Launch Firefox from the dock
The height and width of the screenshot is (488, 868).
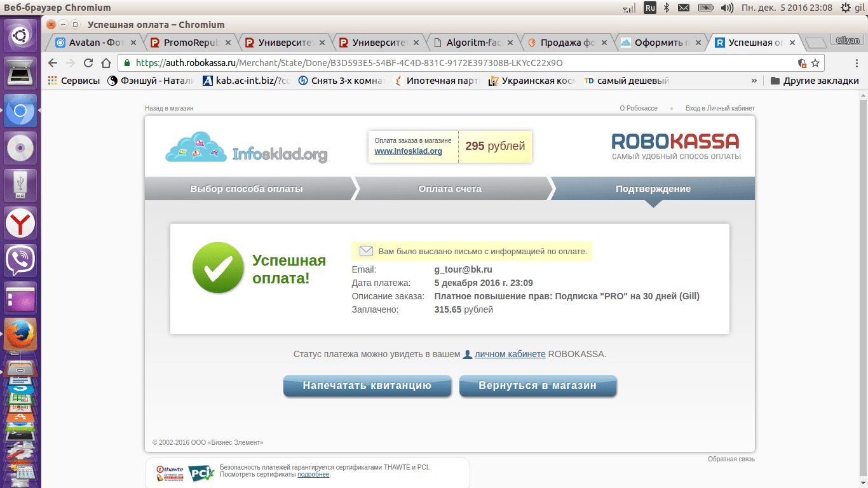(20, 334)
